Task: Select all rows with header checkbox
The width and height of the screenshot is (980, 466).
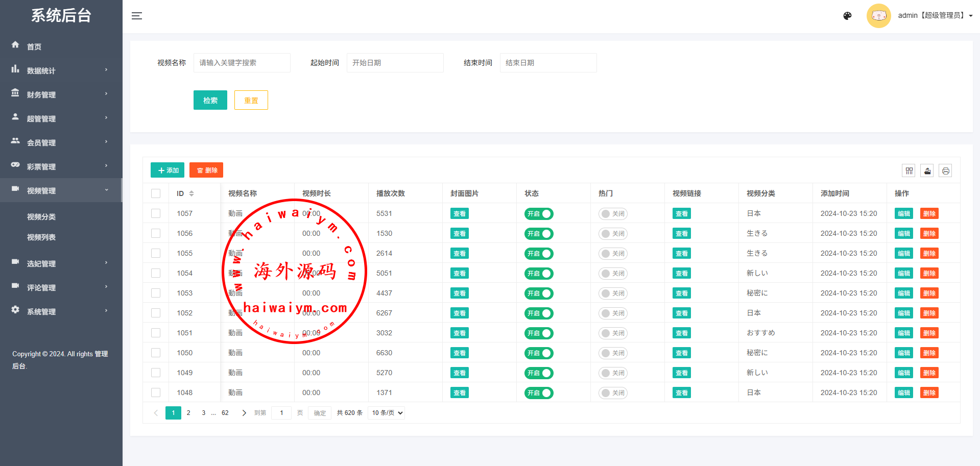Action: click(156, 193)
